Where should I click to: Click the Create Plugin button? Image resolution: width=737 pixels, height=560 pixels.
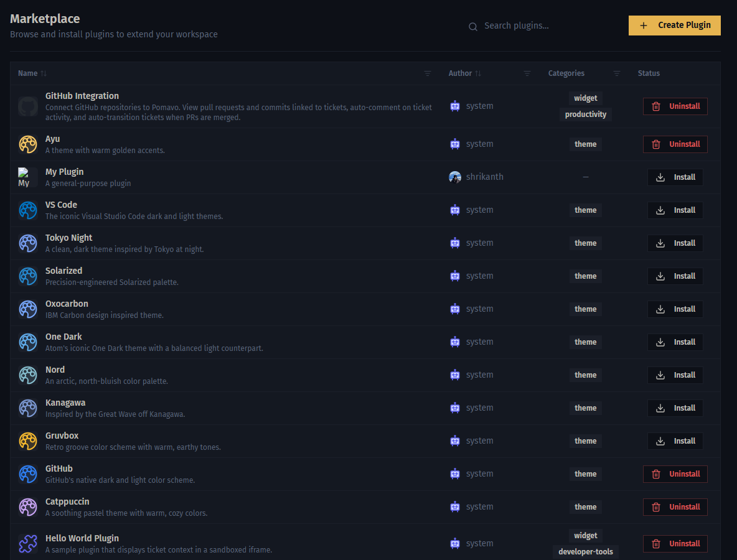point(674,26)
